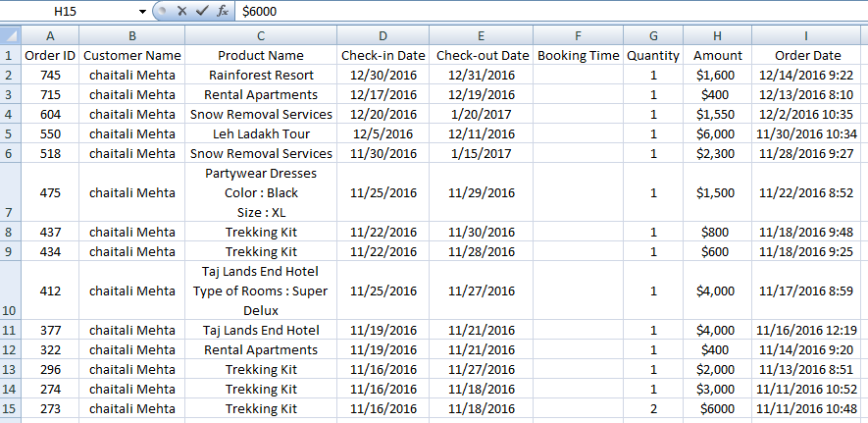Click the Check-in Date header cell
Screen dimensions: 868x423
tap(383, 55)
